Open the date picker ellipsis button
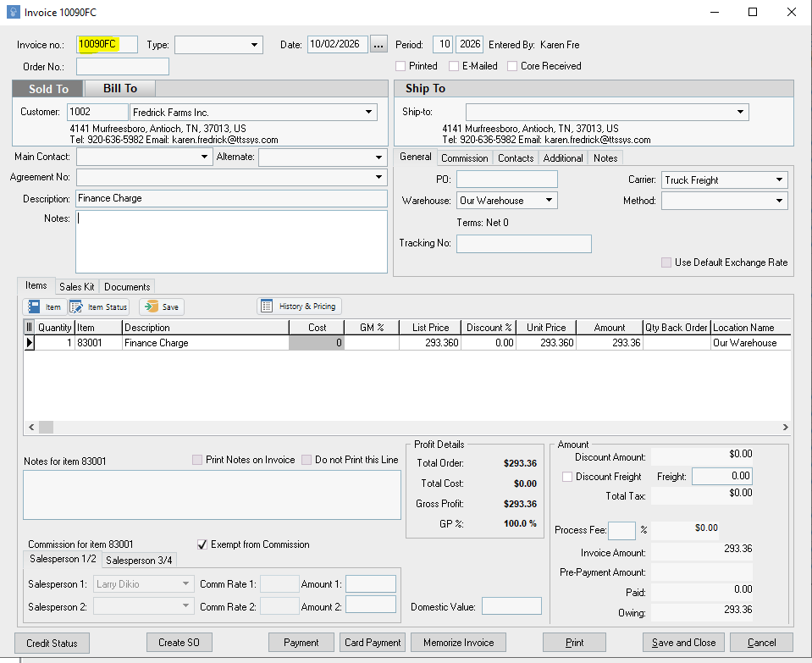 (378, 45)
